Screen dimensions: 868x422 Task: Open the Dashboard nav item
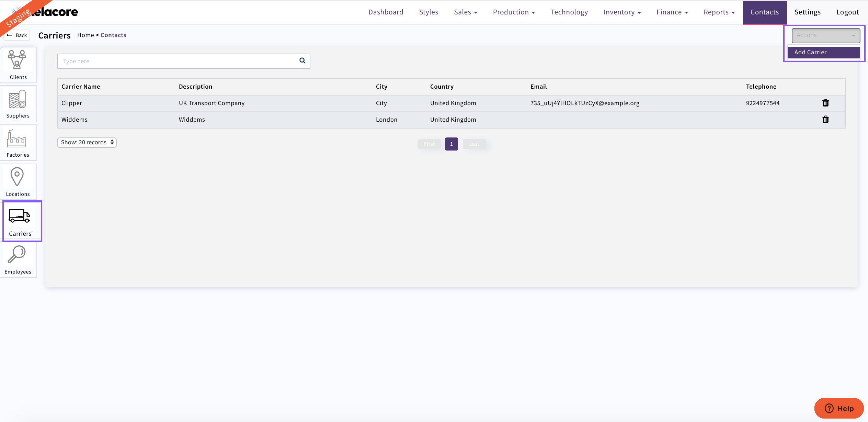[386, 12]
